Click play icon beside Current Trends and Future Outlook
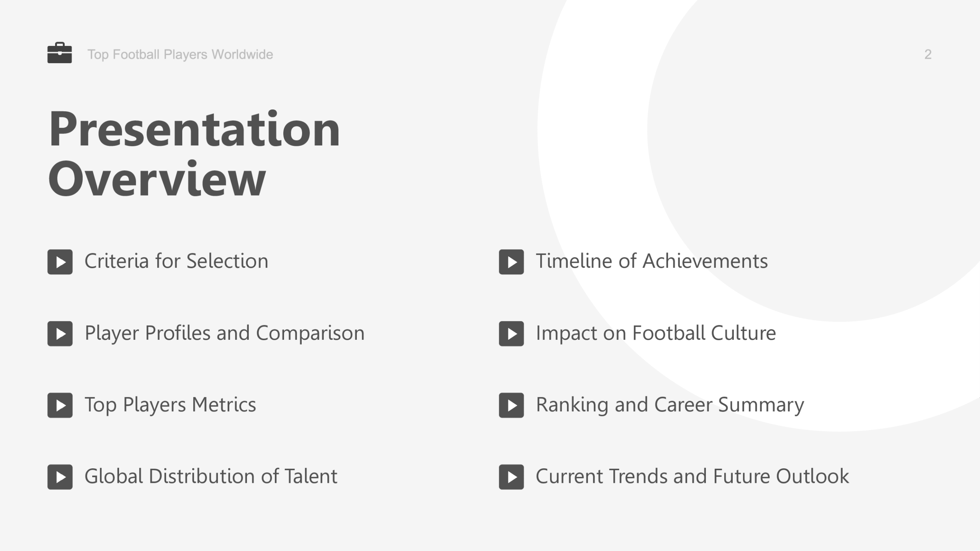The image size is (980, 551). [511, 477]
